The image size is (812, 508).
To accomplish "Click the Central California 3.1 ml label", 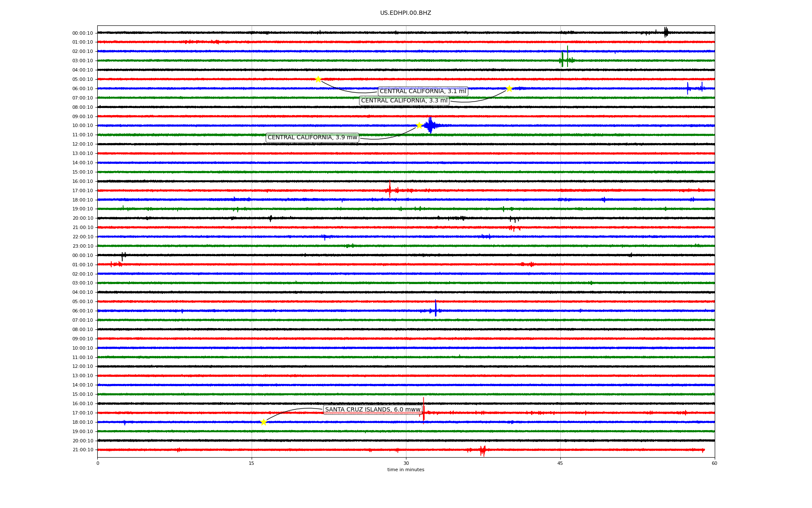I will point(422,91).
